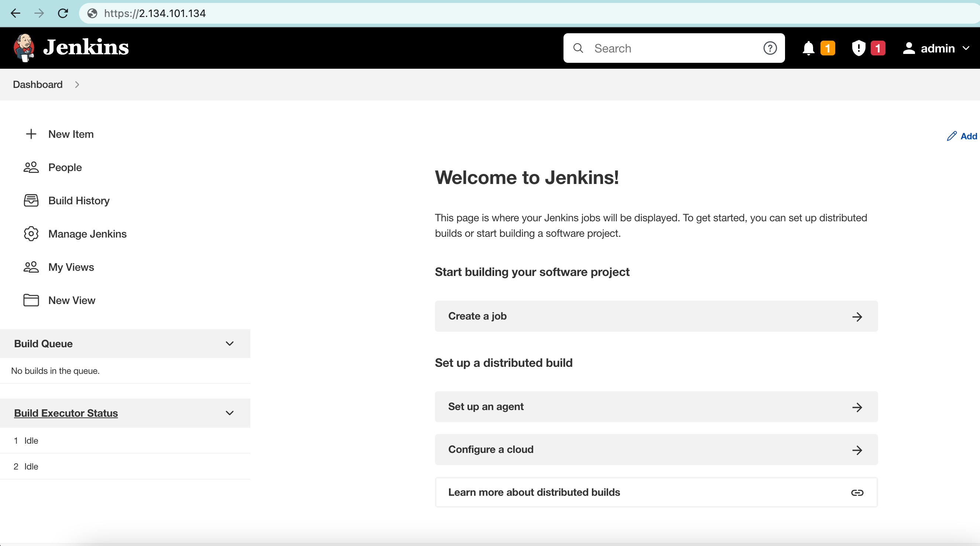
Task: Click the link icon beside distributed builds
Action: coord(857,492)
